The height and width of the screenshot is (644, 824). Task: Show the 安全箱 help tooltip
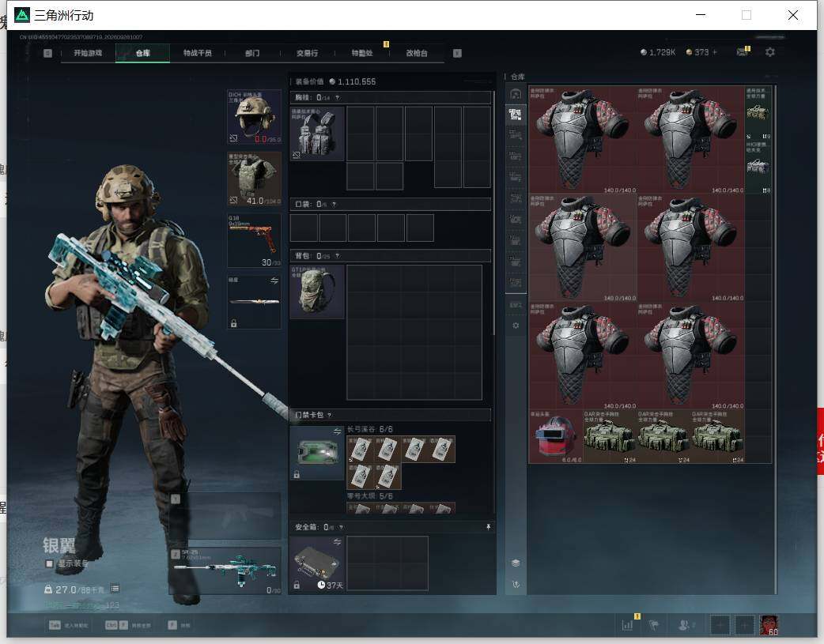[x=341, y=527]
